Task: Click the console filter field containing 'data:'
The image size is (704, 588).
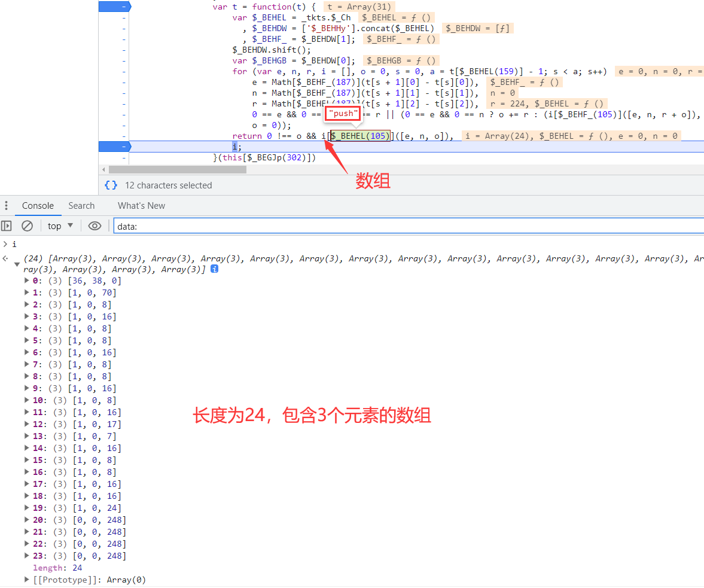Action: 407,226
